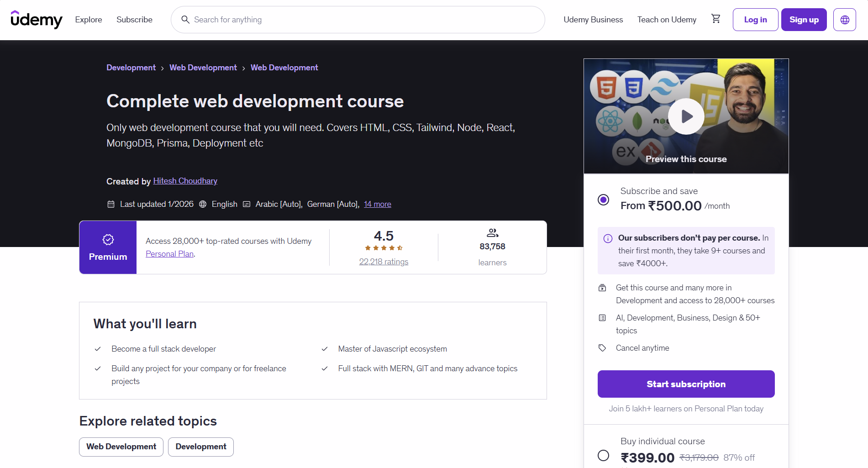This screenshot has height=468, width=868.
Task: Click the star rating icons
Action: click(x=384, y=248)
